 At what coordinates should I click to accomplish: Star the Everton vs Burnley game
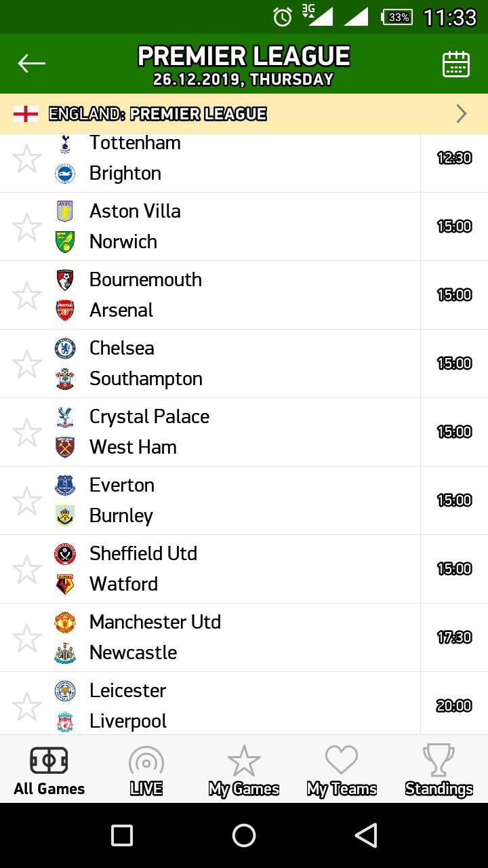coord(27,500)
